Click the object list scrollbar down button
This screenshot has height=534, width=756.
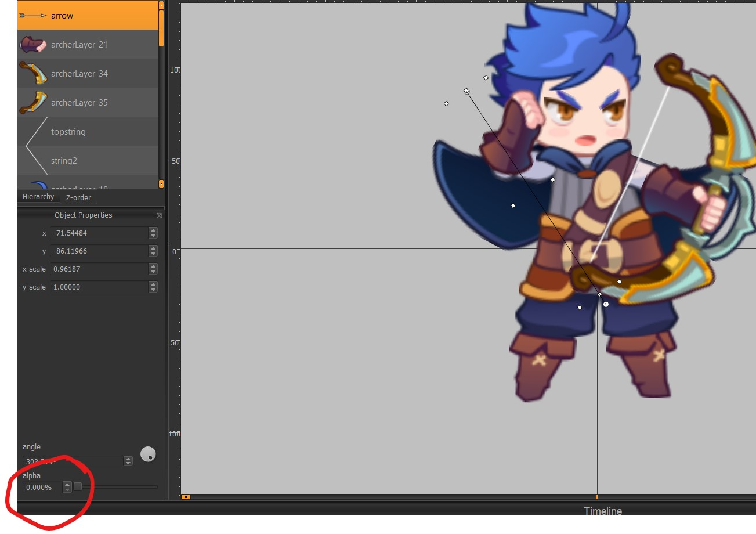[161, 184]
